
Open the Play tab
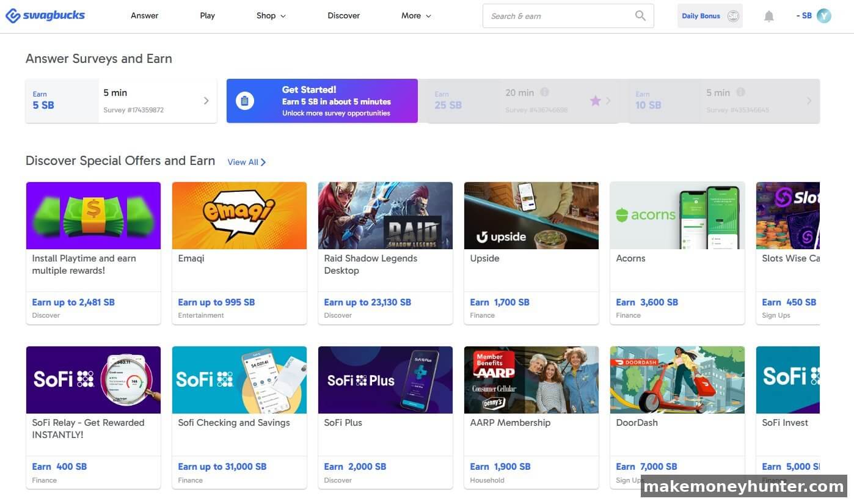coord(208,16)
